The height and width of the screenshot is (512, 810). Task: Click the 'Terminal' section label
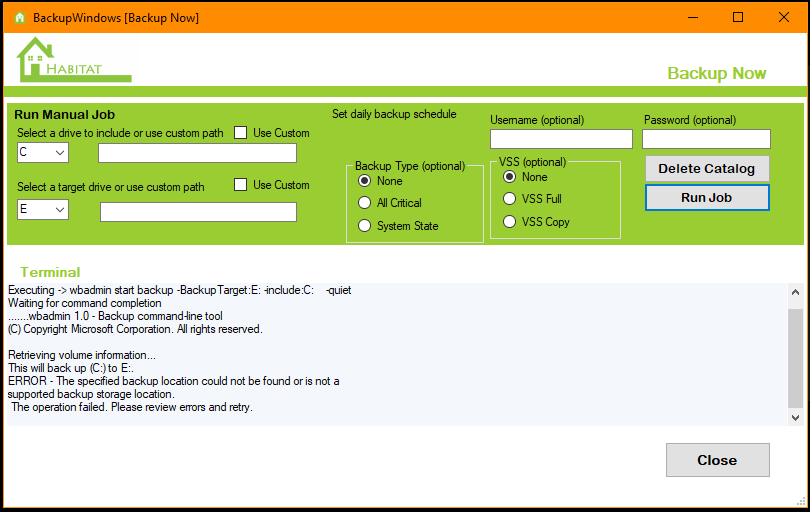tap(50, 272)
